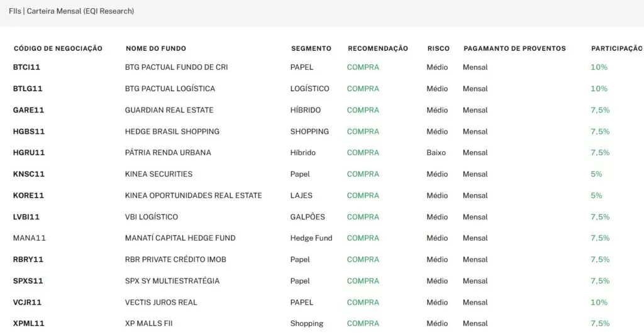Click fund name BTG PACTUAL FUNDO DE CRI
This screenshot has height=333, width=644.
click(176, 67)
